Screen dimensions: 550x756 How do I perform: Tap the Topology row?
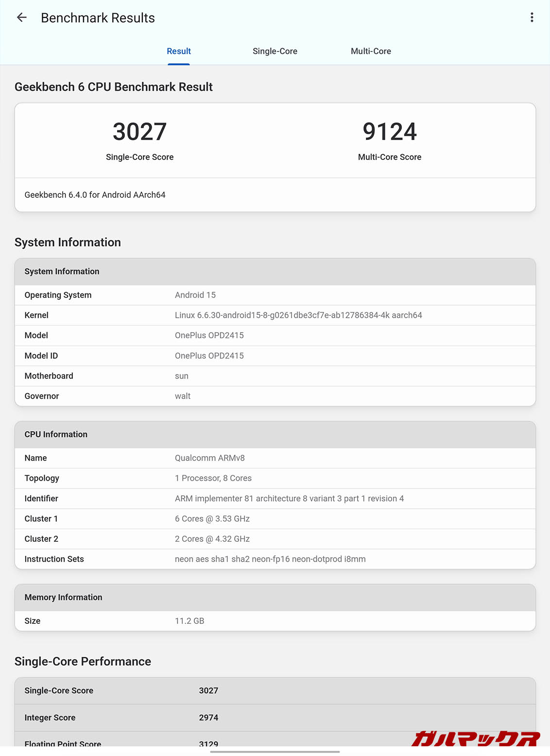click(275, 478)
